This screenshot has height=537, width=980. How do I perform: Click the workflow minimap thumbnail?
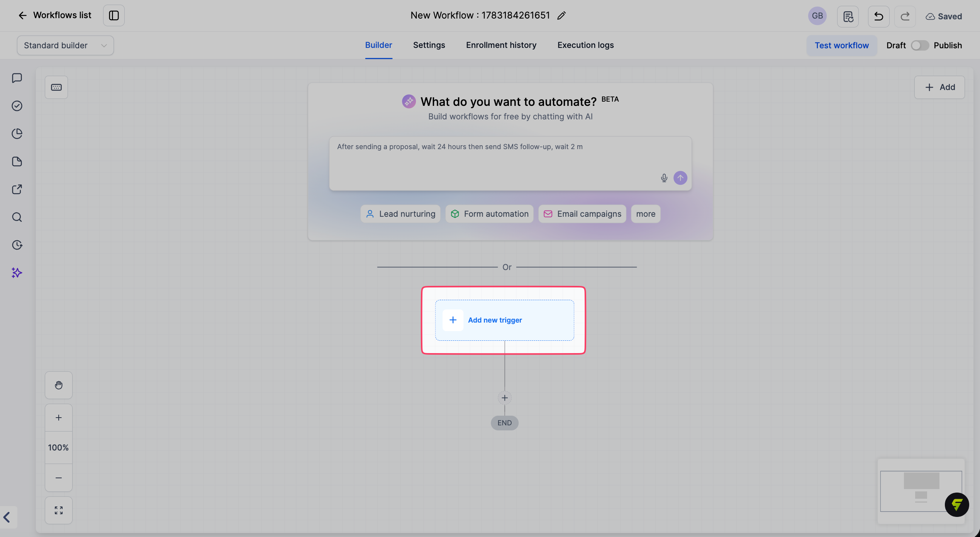921,491
